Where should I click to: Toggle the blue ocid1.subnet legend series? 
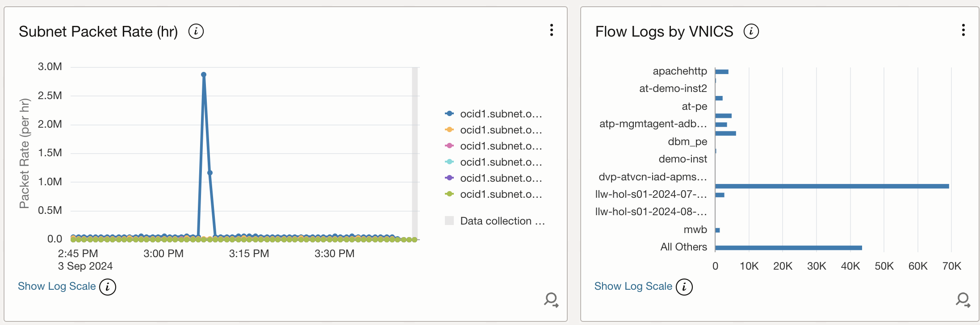[501, 114]
